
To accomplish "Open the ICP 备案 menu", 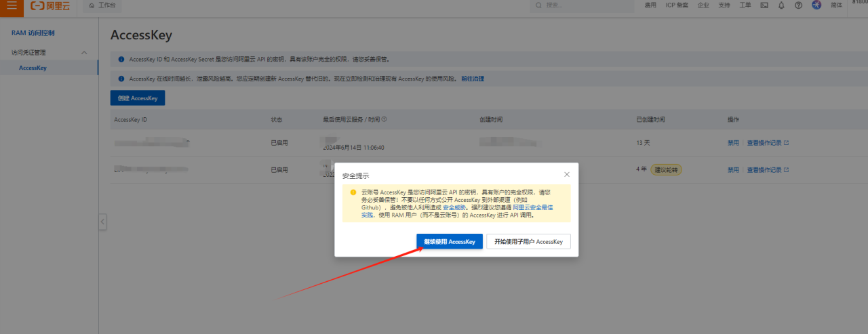I will 676,5.
